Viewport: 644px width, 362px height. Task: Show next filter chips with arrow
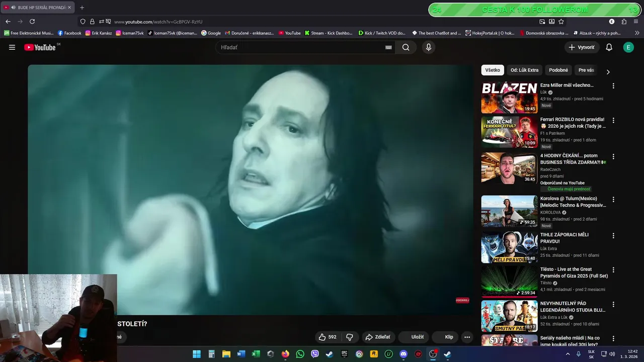point(608,72)
